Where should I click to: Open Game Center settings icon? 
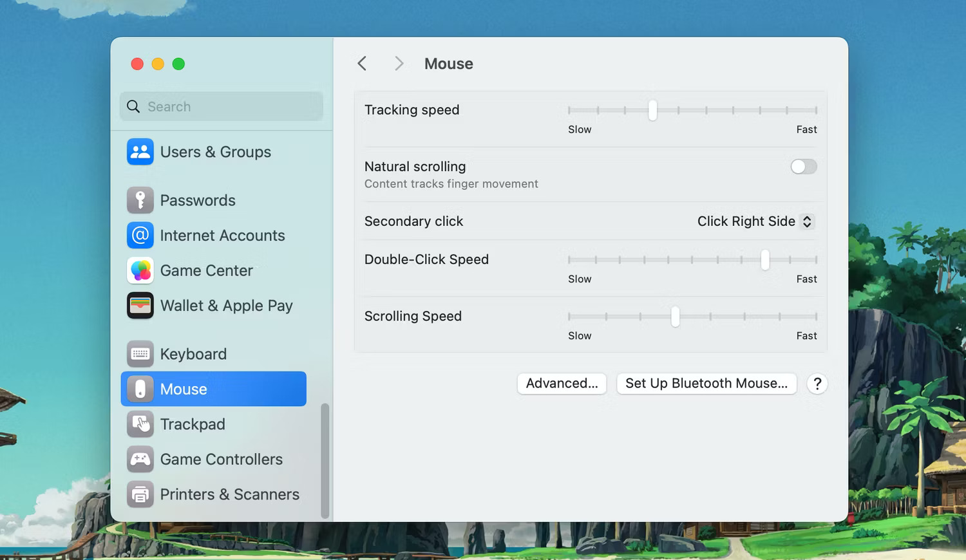[x=140, y=270]
